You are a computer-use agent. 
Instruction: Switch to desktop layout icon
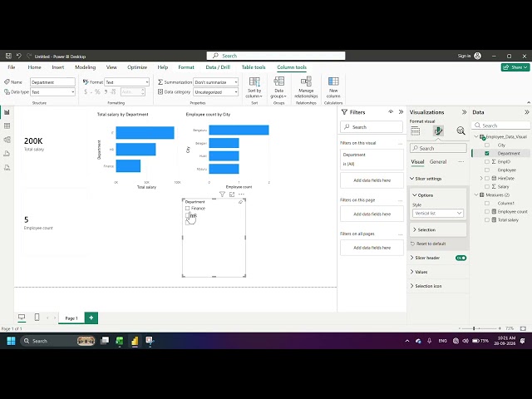click(22, 318)
